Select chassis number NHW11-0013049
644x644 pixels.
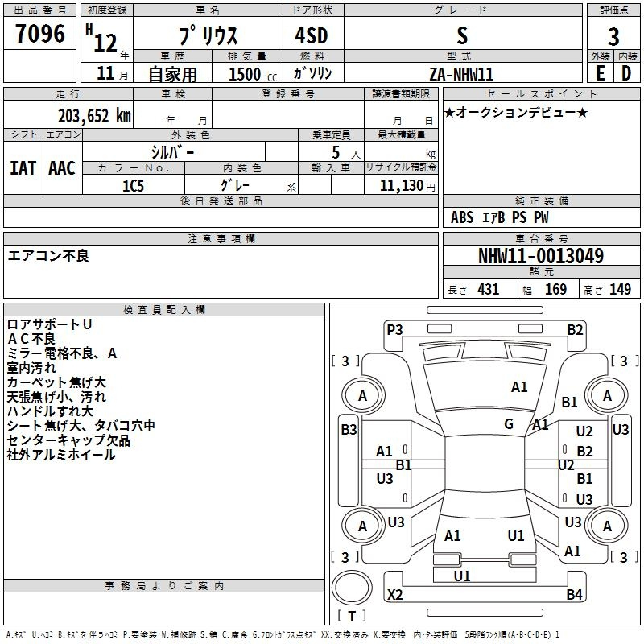coord(541,256)
